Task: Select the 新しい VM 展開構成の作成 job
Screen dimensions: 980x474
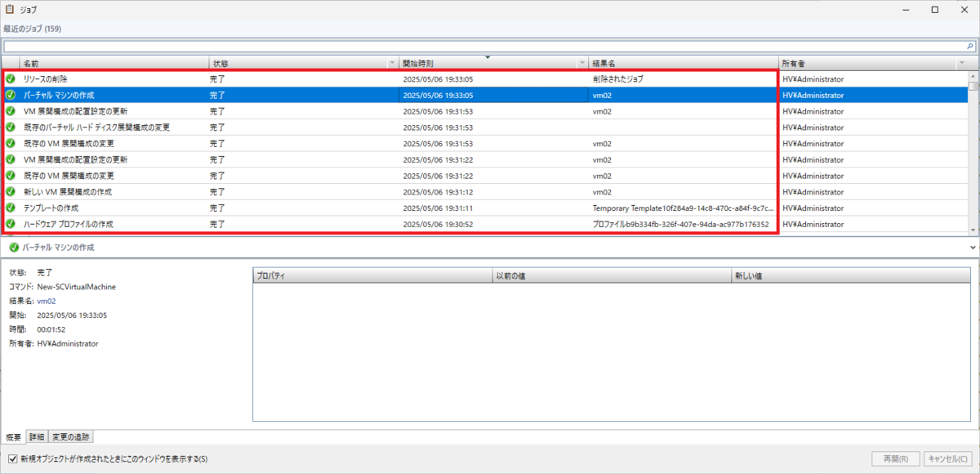Action: (484, 191)
